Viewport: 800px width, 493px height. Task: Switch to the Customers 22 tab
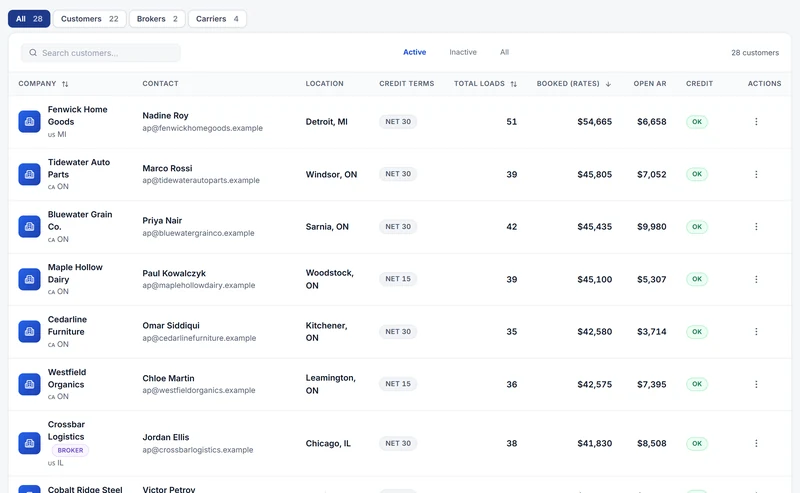coord(90,19)
